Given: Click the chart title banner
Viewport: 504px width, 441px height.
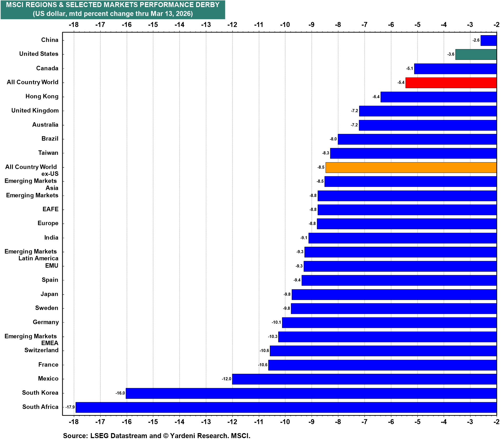Looking at the screenshot, I should 113,9.
